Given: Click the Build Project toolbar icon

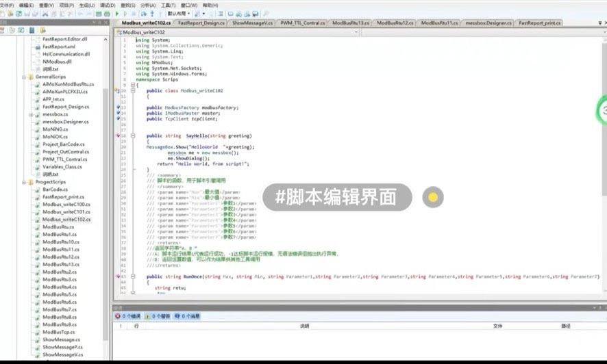Looking at the screenshot, I should coord(108,14).
